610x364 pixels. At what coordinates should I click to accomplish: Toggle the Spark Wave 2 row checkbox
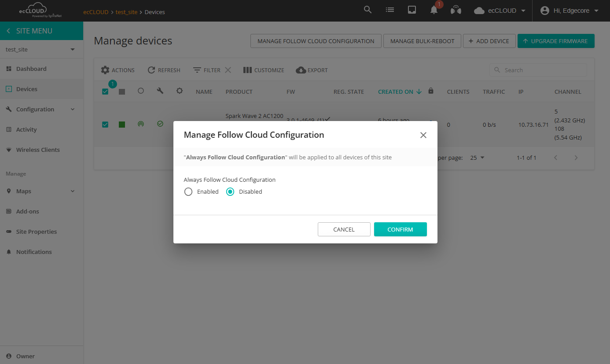(105, 125)
